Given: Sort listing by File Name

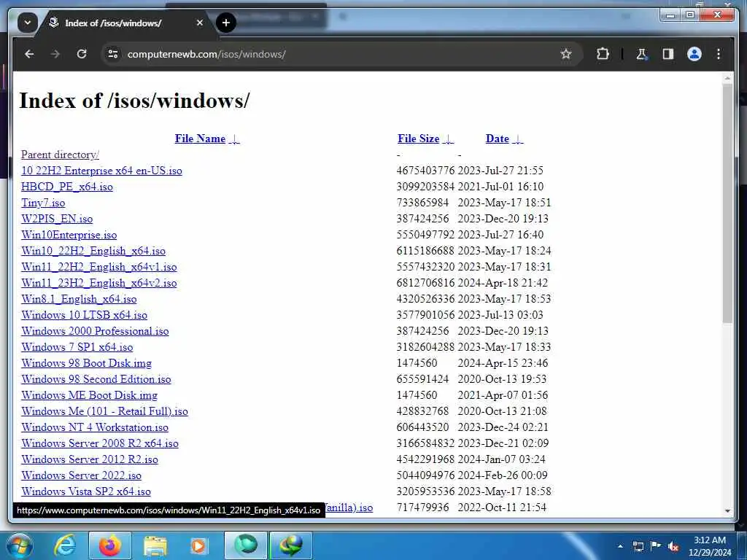Looking at the screenshot, I should coord(200,139).
